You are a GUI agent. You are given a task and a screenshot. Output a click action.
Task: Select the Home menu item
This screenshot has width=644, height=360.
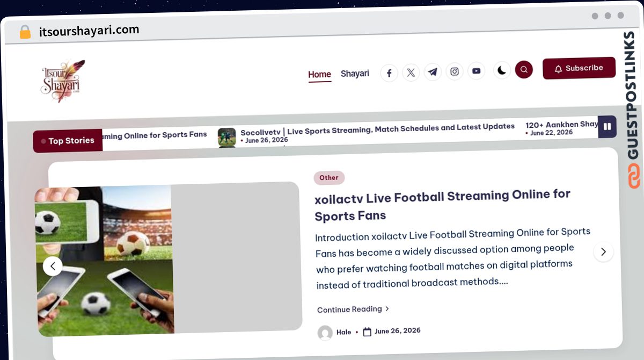point(319,75)
